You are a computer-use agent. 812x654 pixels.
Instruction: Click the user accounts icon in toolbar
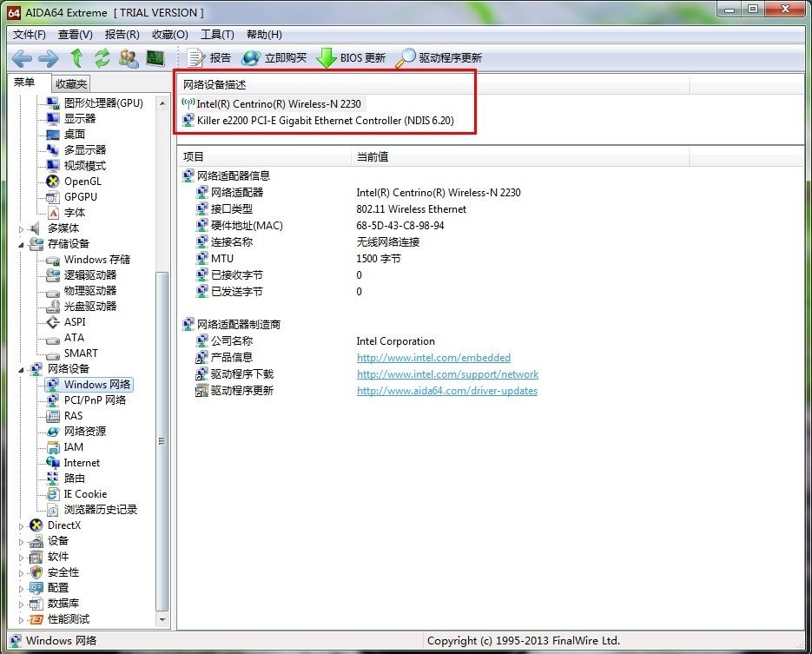point(129,58)
